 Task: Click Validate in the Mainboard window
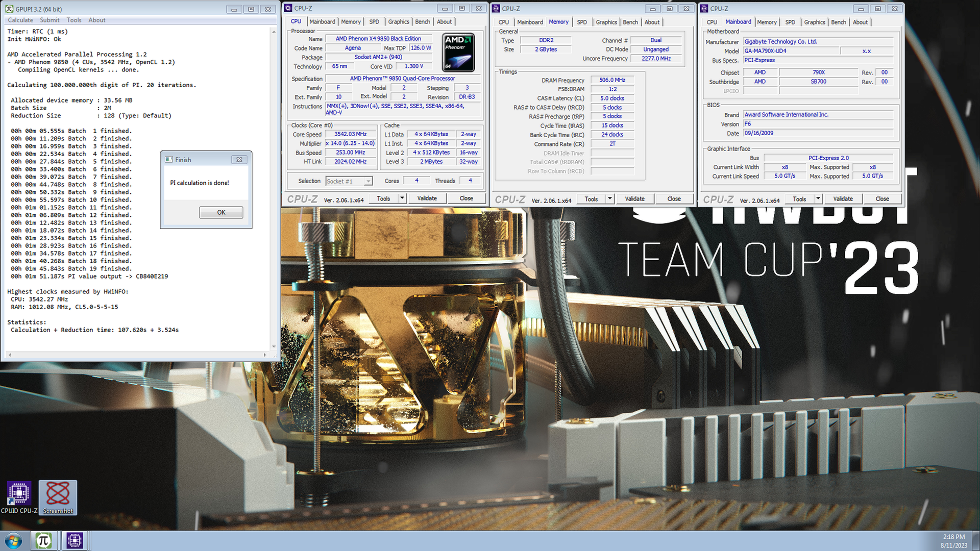click(843, 199)
